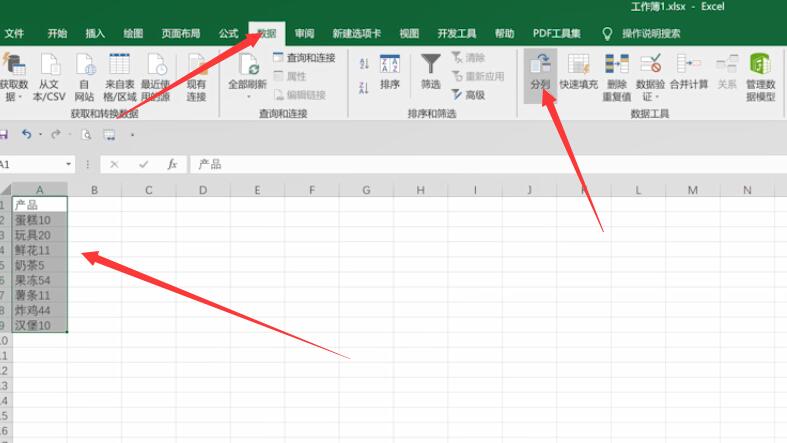Screen dimensions: 787x443
Task: Open Advanced (高级) filter options
Action: (468, 95)
